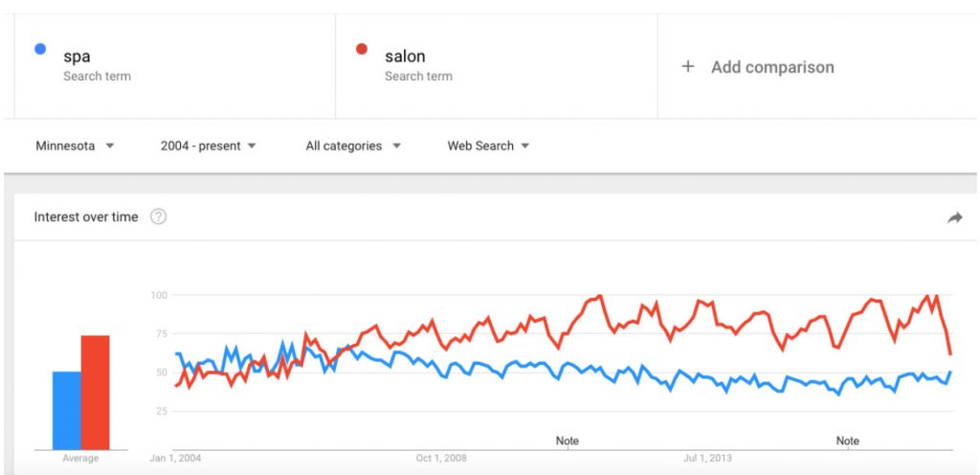Expand the 2004 - present date range dropdown
This screenshot has width=980, height=475.
(x=208, y=146)
